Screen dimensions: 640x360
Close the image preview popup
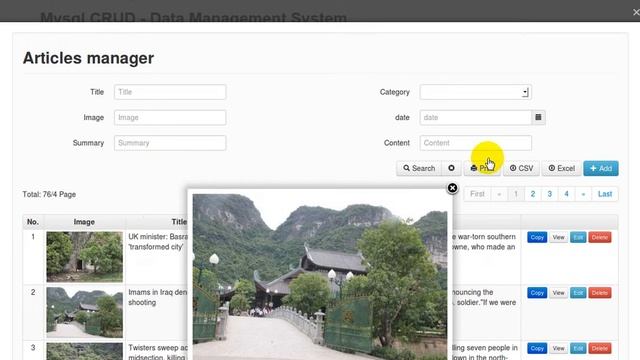(x=452, y=188)
